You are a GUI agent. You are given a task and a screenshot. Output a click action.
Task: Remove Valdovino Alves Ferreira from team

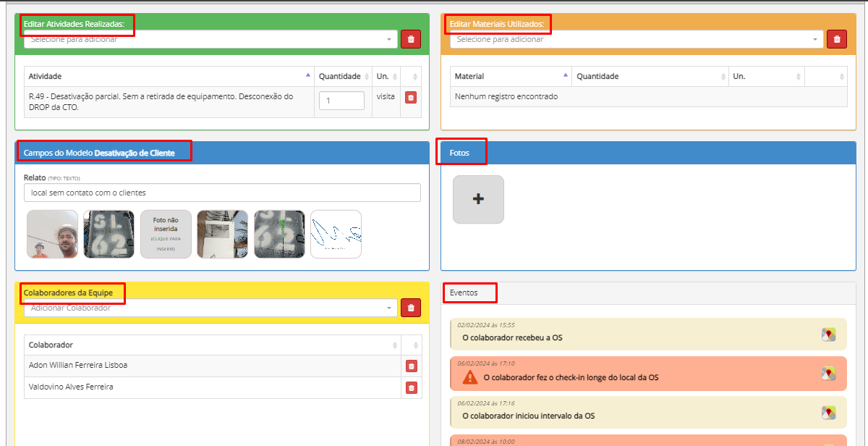pos(412,388)
